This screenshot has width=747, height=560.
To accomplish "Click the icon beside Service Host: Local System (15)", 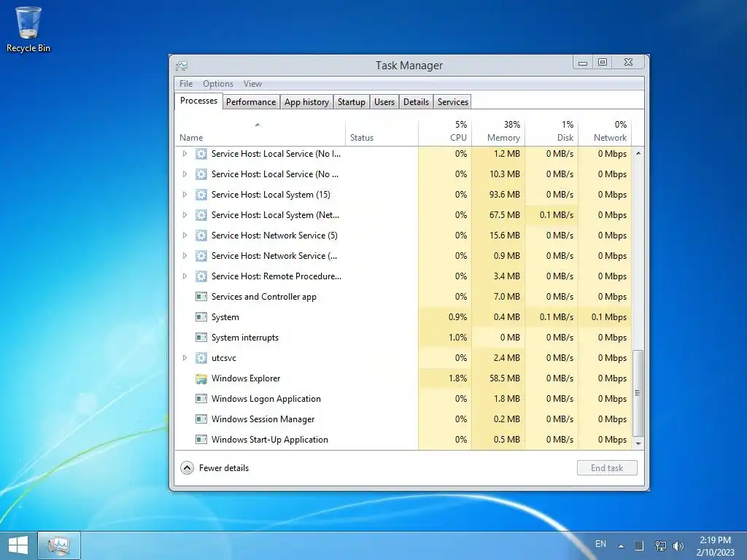I will (x=201, y=195).
